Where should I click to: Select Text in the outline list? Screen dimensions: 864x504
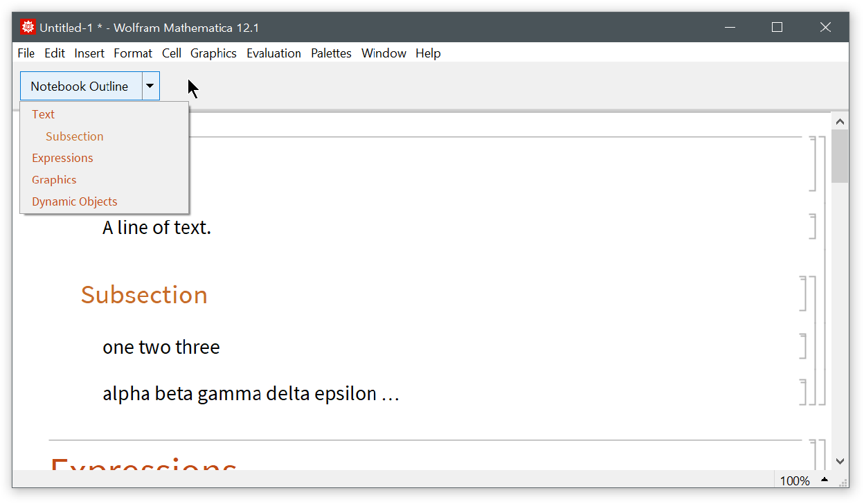tap(43, 114)
